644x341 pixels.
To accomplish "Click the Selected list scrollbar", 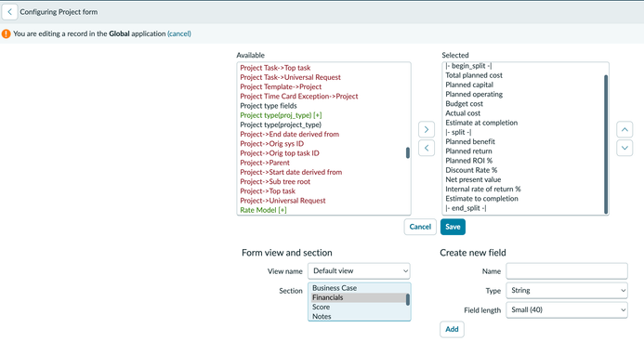I will pos(606,144).
